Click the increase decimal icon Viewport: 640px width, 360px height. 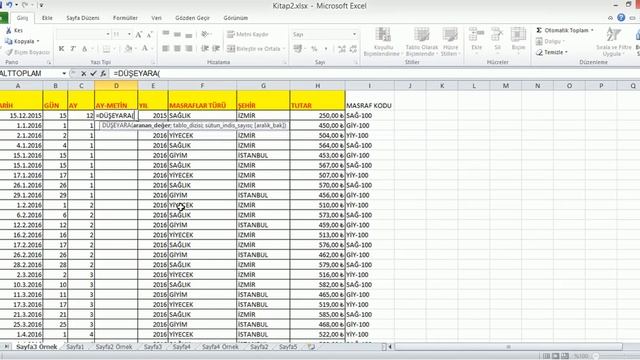[342, 49]
